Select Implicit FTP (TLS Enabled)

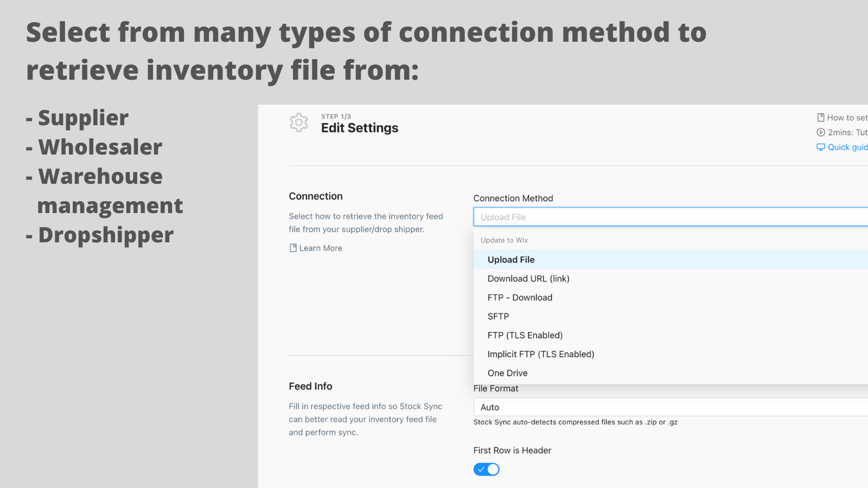click(541, 355)
